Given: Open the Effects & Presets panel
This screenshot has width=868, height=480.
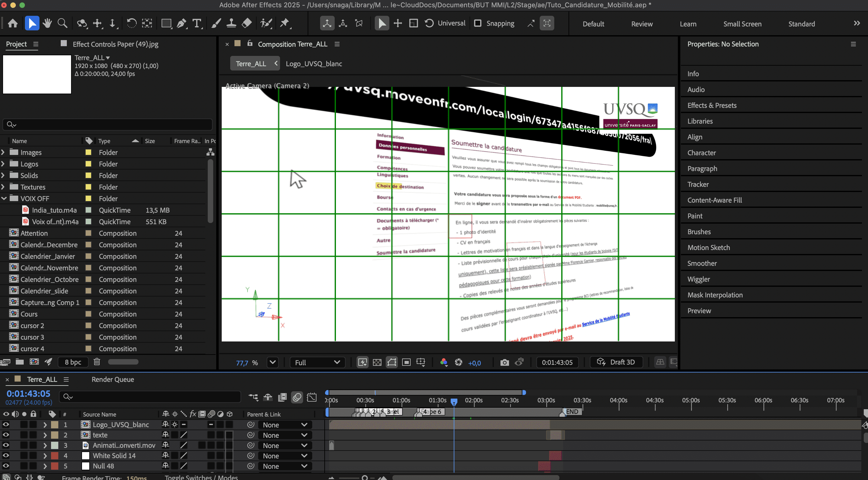Looking at the screenshot, I should tap(712, 105).
